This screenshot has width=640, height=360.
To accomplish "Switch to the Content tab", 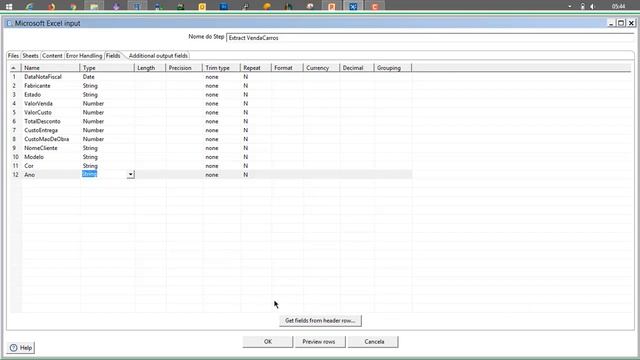I will coord(52,56).
